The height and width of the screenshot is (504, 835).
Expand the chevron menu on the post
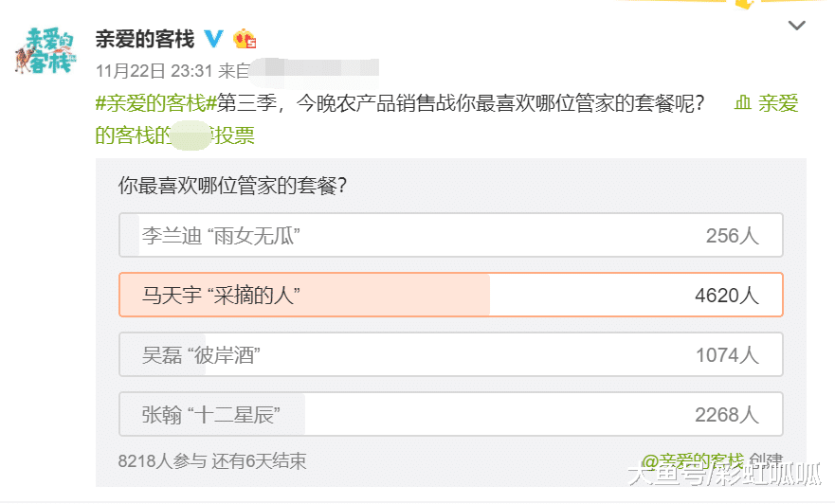[797, 26]
